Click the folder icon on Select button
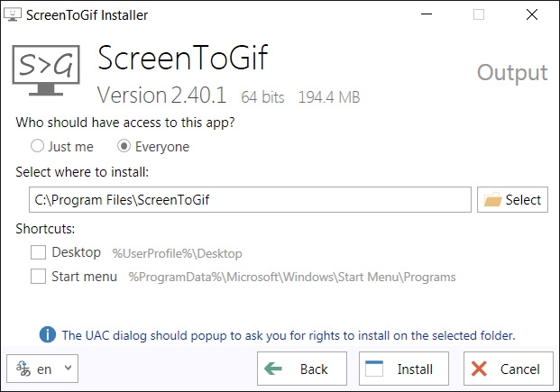Image resolution: width=560 pixels, height=392 pixels. point(492,200)
